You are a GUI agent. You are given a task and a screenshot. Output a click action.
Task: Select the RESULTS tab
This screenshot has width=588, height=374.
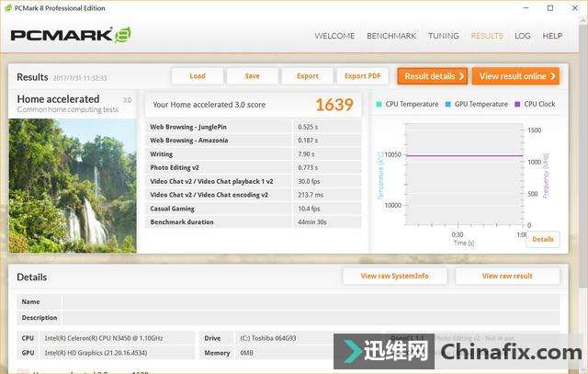click(487, 36)
